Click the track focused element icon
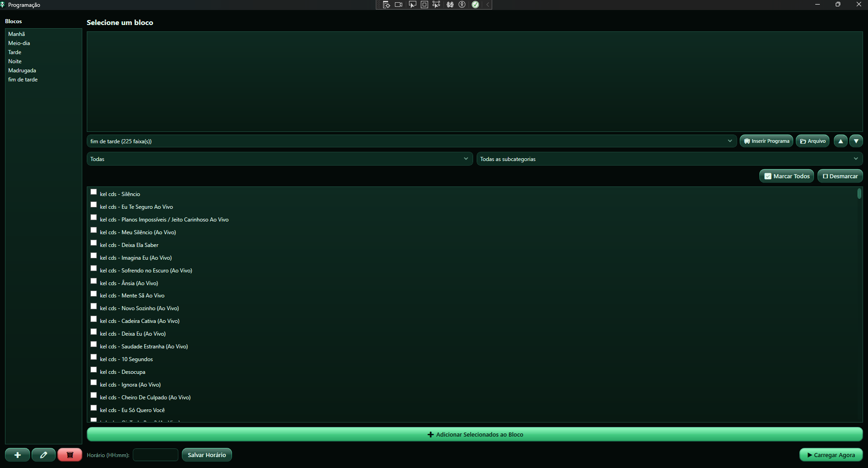 click(437, 5)
